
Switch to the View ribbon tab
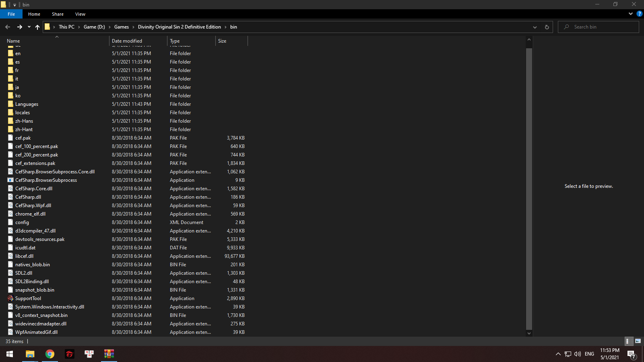(x=80, y=14)
